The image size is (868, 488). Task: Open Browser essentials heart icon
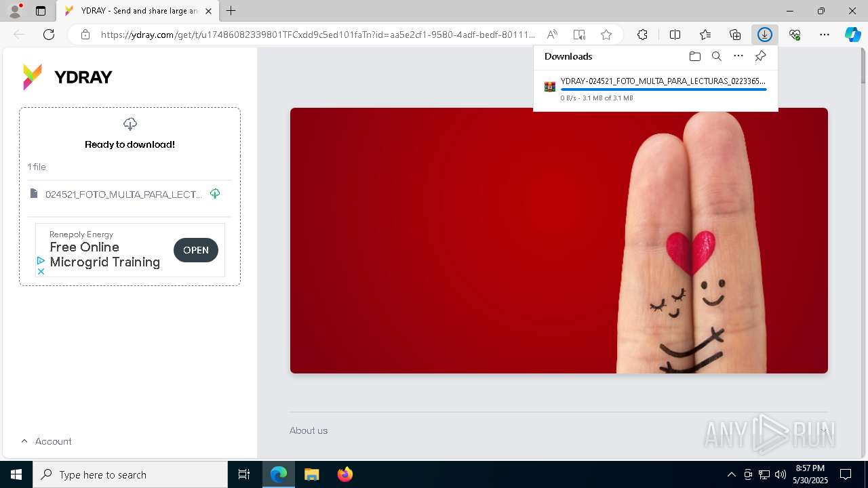(795, 35)
